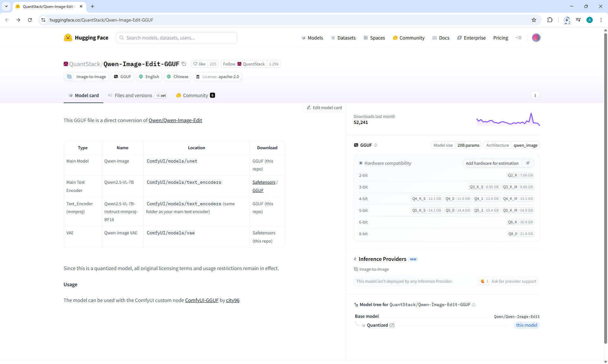Click the user profile avatar in the navbar
Viewport: 608px width, 364px height.
coord(536,38)
